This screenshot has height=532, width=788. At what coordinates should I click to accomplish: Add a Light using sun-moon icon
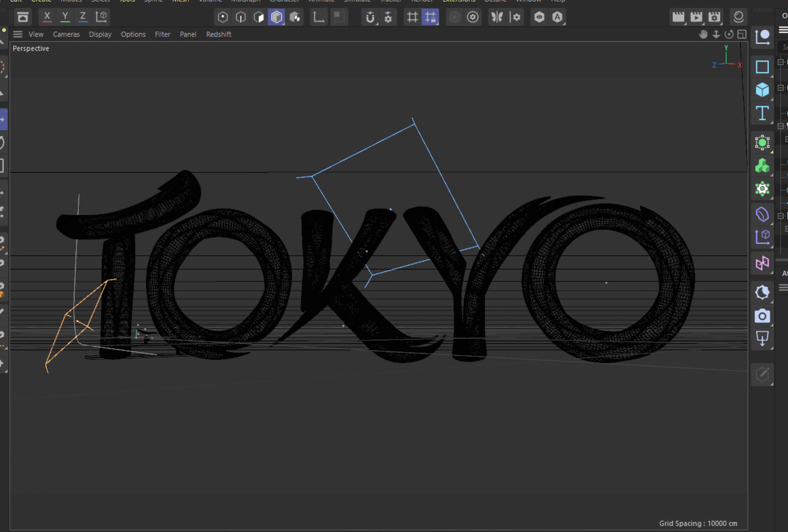tap(762, 292)
